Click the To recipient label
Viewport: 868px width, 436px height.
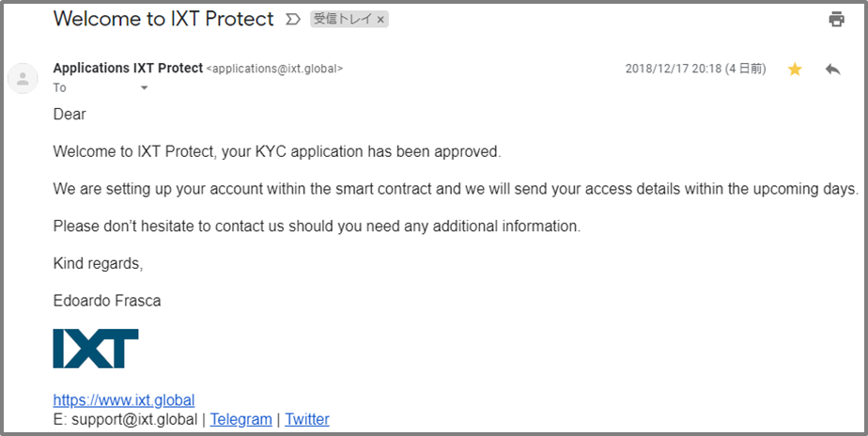tap(59, 87)
